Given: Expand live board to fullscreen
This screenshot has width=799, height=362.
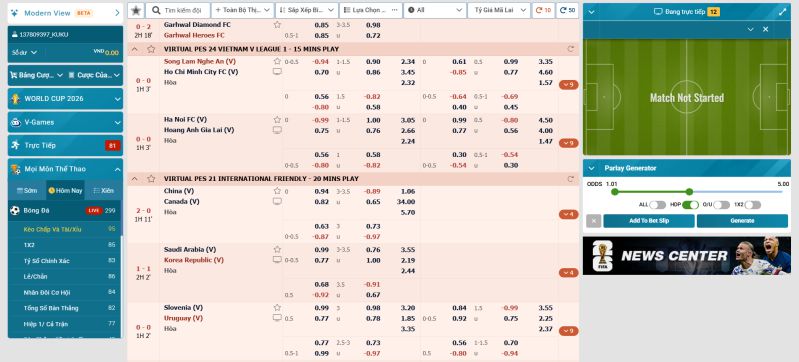Looking at the screenshot, I should [782, 12].
